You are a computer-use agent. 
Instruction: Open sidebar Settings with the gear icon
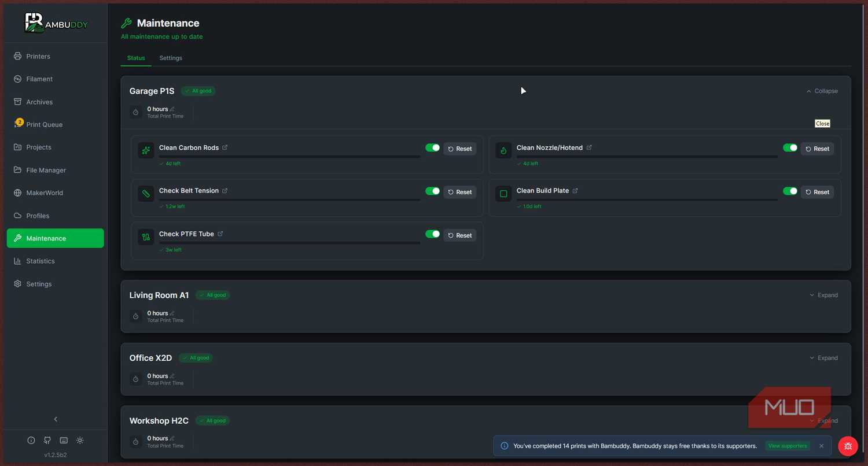56,284
